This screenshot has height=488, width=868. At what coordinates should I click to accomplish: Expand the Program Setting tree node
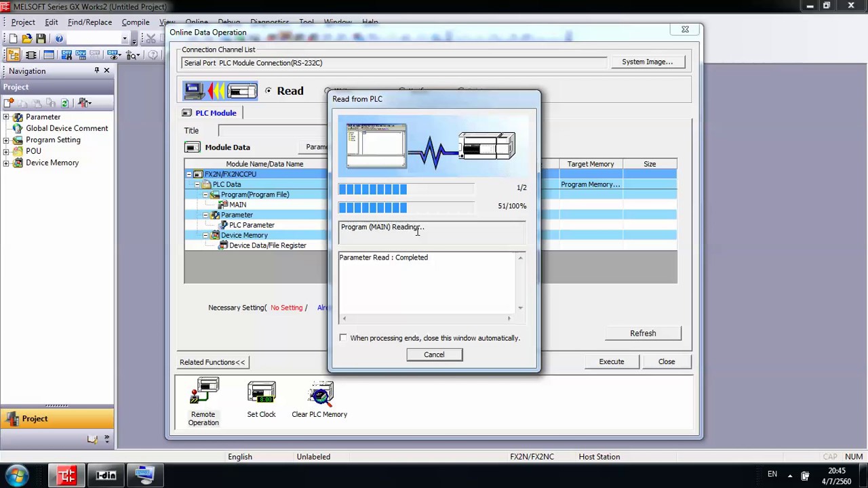[6, 140]
